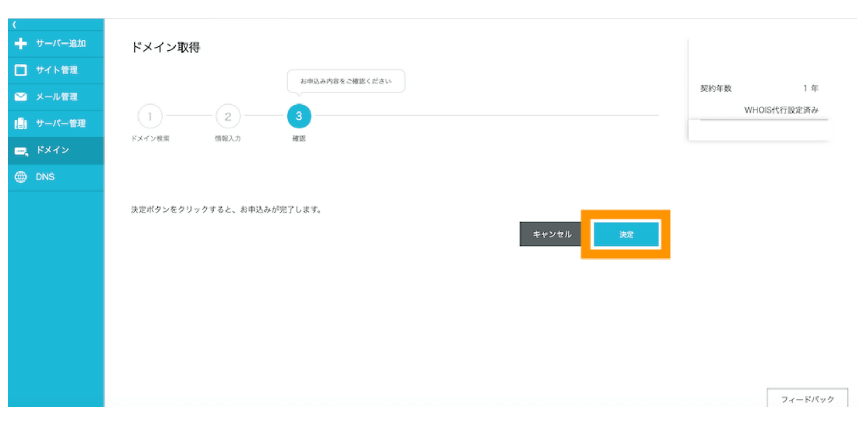The height and width of the screenshot is (432, 868).
Task: Open the DNS menu label
Action: tap(45, 177)
